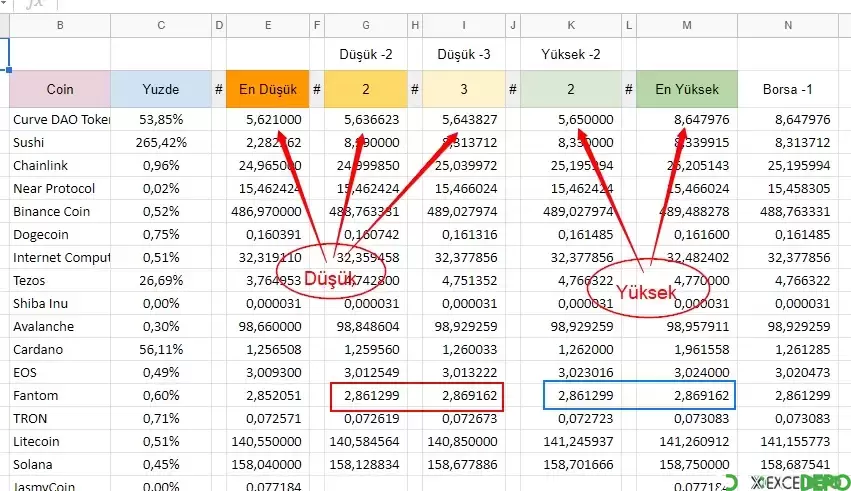Select the Shiba Inu cell
The height and width of the screenshot is (491, 851).
pyautogui.click(x=60, y=303)
